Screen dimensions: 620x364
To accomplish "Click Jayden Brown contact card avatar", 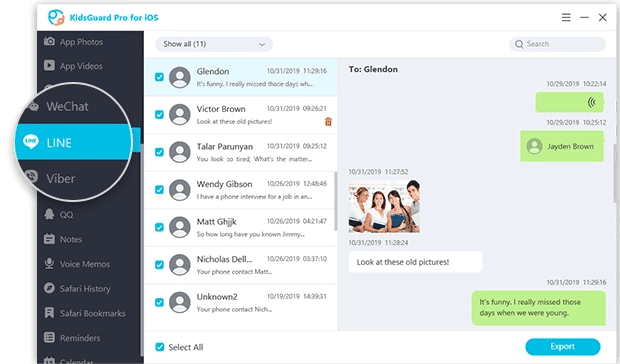I will (x=534, y=146).
